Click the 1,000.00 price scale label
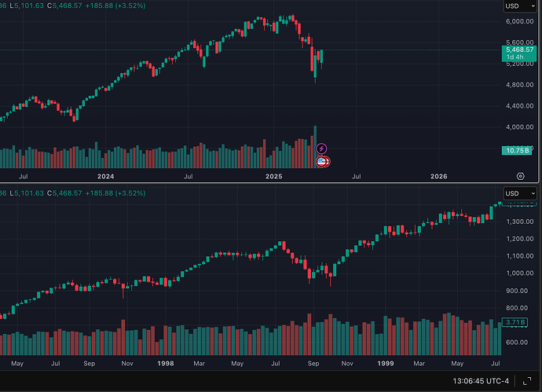Screen dimensions: 542x392 click(x=518, y=273)
